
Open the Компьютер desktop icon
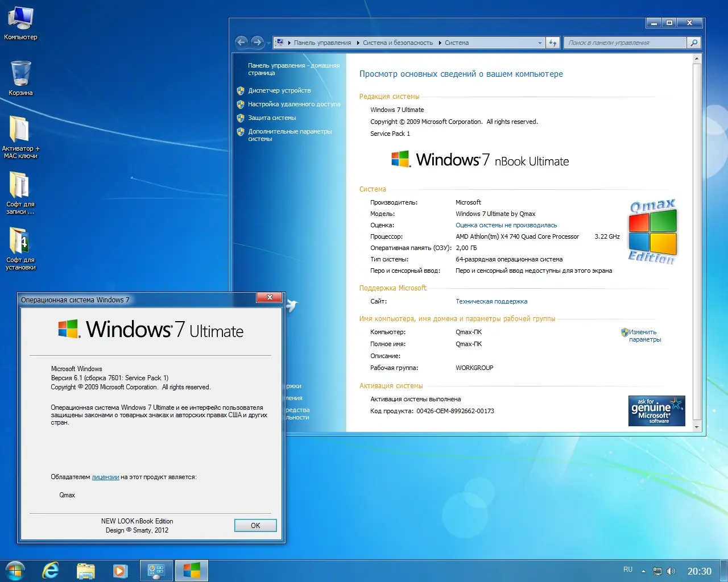click(x=20, y=23)
